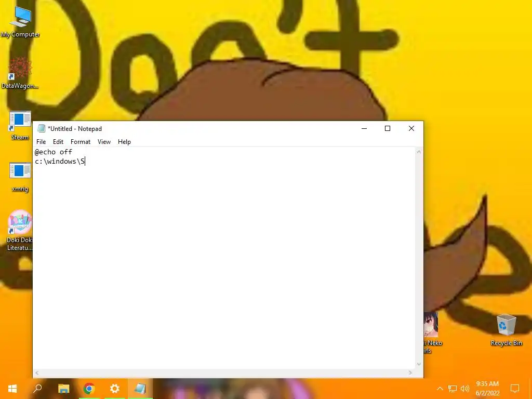The width and height of the screenshot is (532, 399).
Task: Open the Format menu in Notepad
Action: pos(81,142)
